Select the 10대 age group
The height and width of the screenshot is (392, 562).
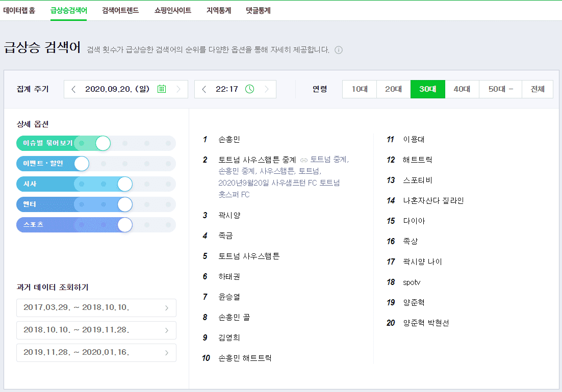coord(360,89)
